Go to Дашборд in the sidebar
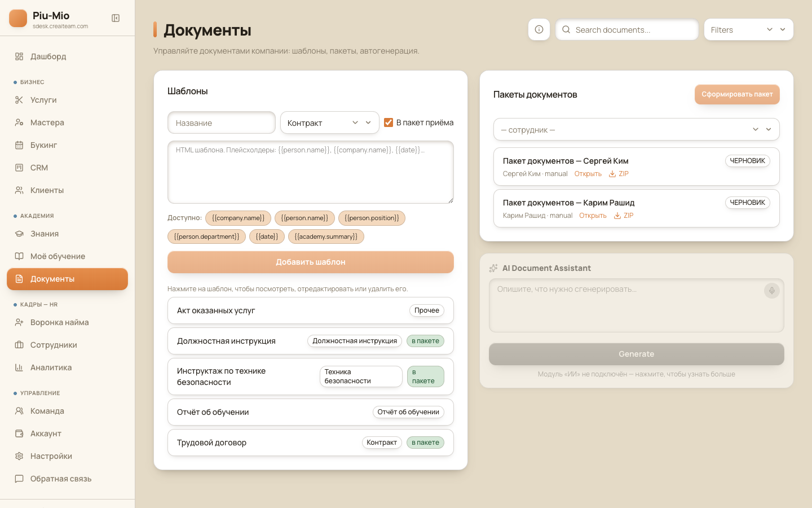 (67, 56)
